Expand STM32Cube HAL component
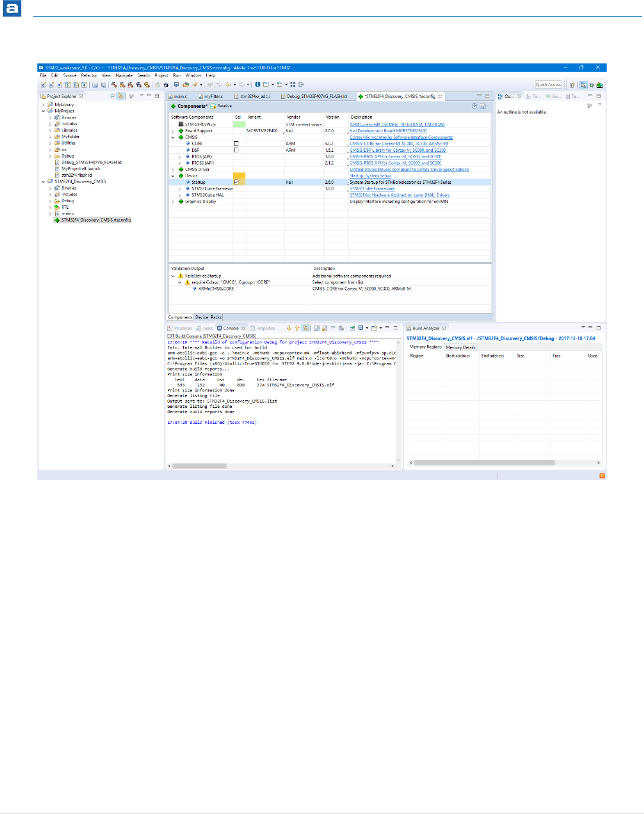The width and height of the screenshot is (644, 814). (180, 195)
